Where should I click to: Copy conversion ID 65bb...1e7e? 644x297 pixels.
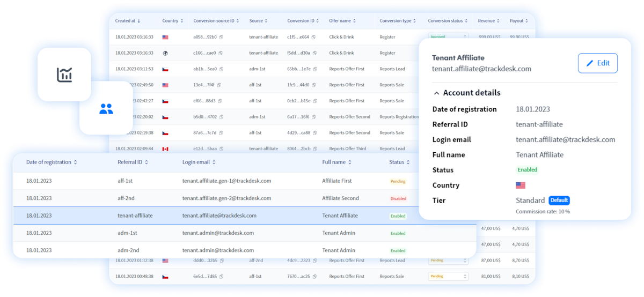point(315,69)
